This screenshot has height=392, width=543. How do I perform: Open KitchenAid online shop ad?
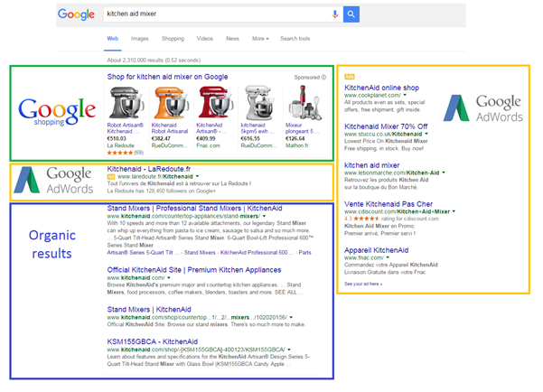(x=381, y=88)
